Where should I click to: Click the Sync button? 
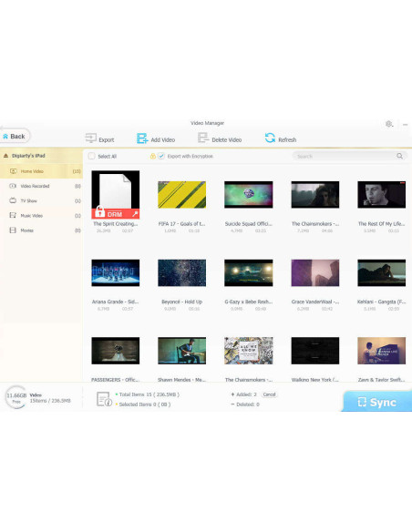click(377, 402)
